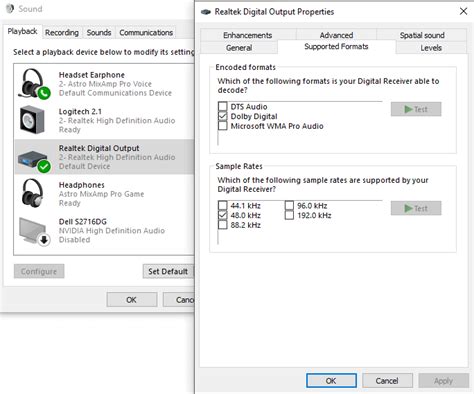Switch to the General tab

pos(239,48)
